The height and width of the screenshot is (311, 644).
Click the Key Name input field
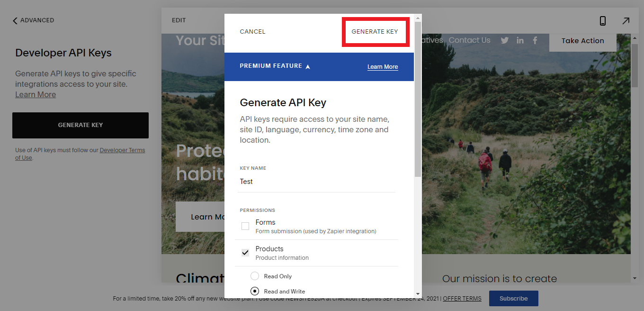(316, 182)
